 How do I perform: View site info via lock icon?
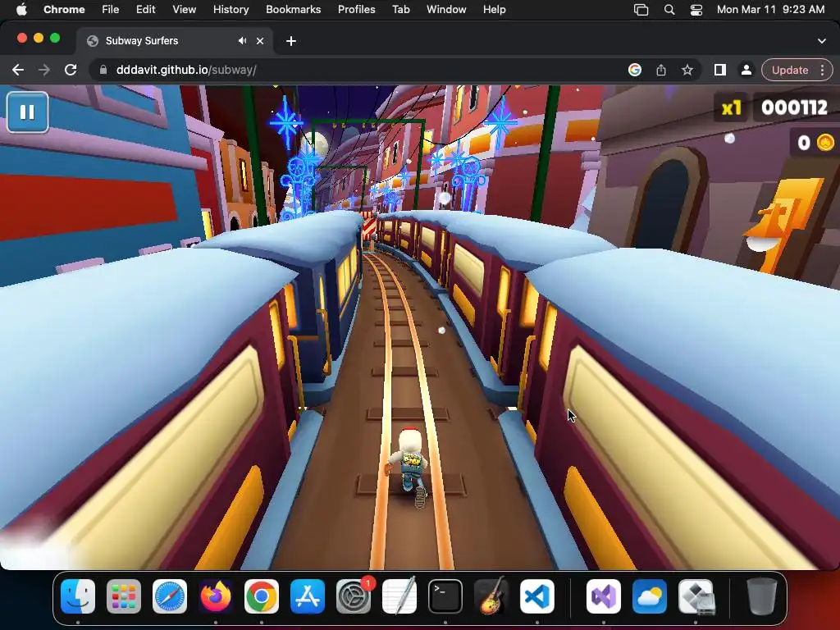point(103,70)
